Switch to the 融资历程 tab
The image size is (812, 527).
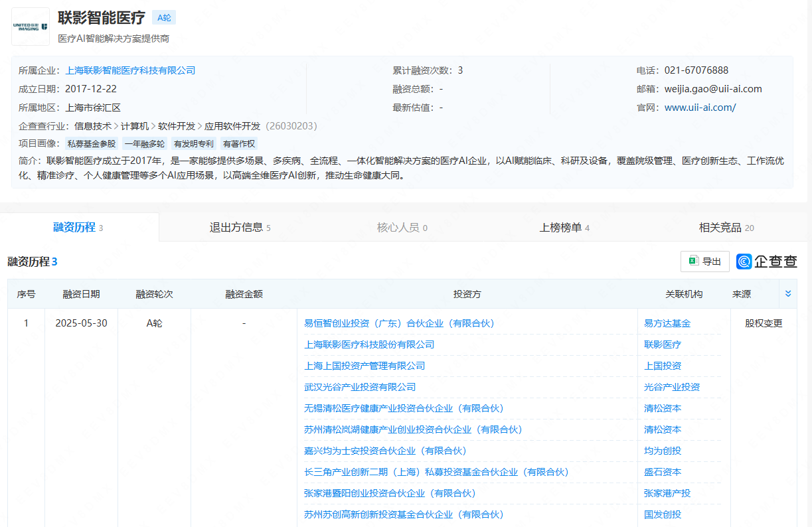[79, 227]
